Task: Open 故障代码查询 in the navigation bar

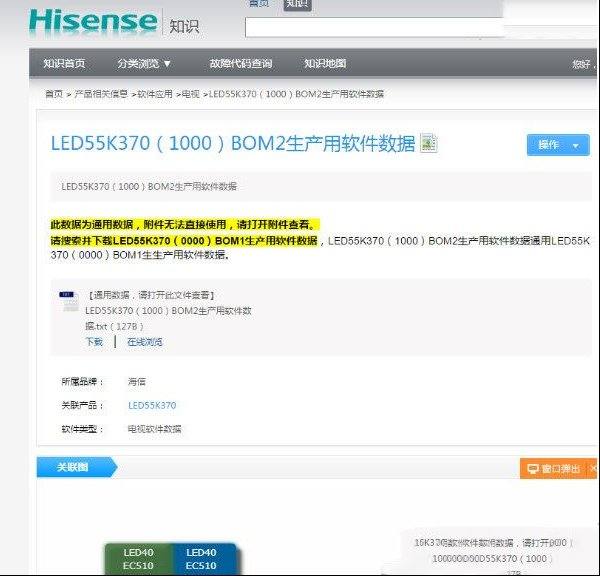Action: click(x=241, y=64)
